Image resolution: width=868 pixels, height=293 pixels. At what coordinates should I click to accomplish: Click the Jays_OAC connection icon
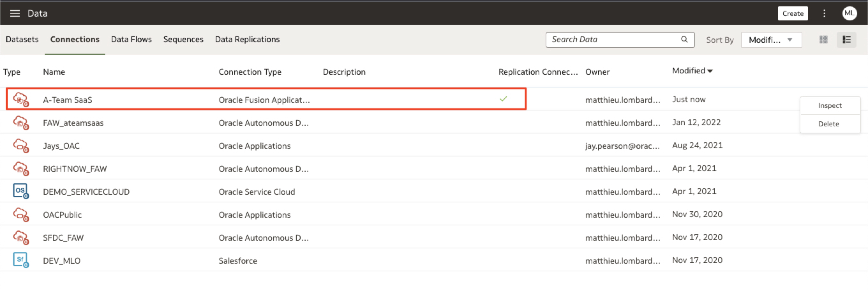click(20, 145)
